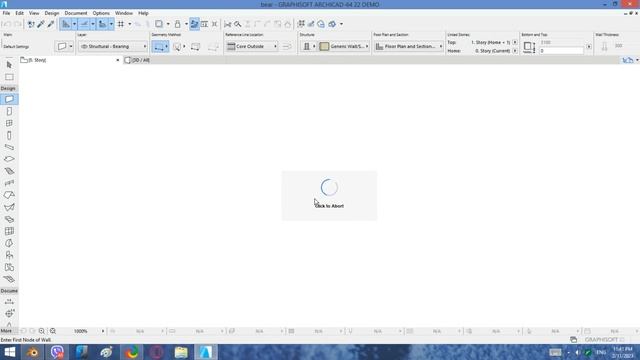The width and height of the screenshot is (640, 360).
Task: Open the zoom percentage 1000% dropdown arrow
Action: point(103,331)
